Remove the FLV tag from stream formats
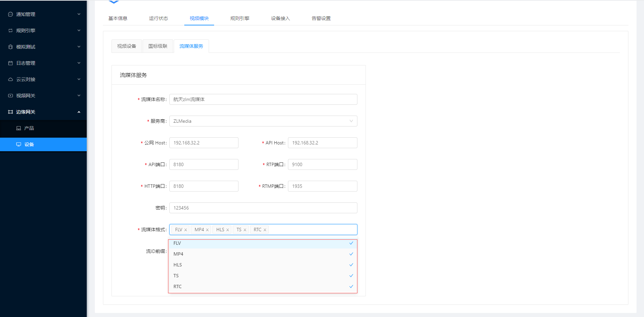The width and height of the screenshot is (644, 317). (186, 230)
